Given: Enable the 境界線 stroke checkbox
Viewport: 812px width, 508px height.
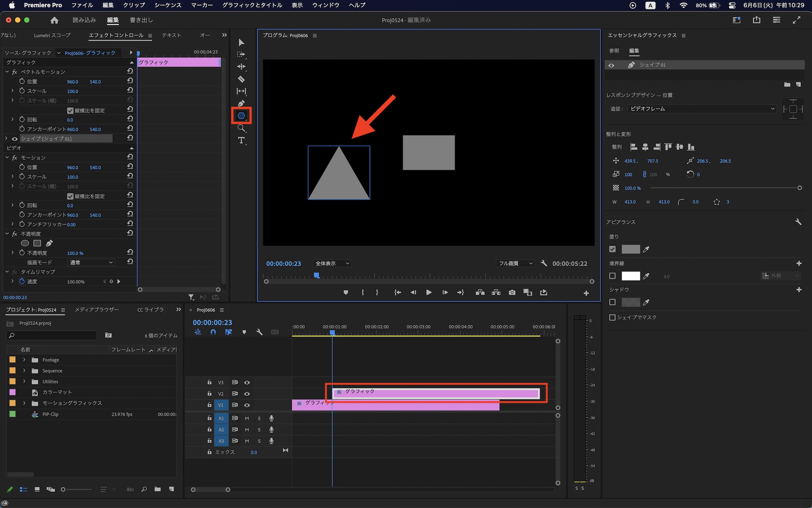Looking at the screenshot, I should [612, 276].
